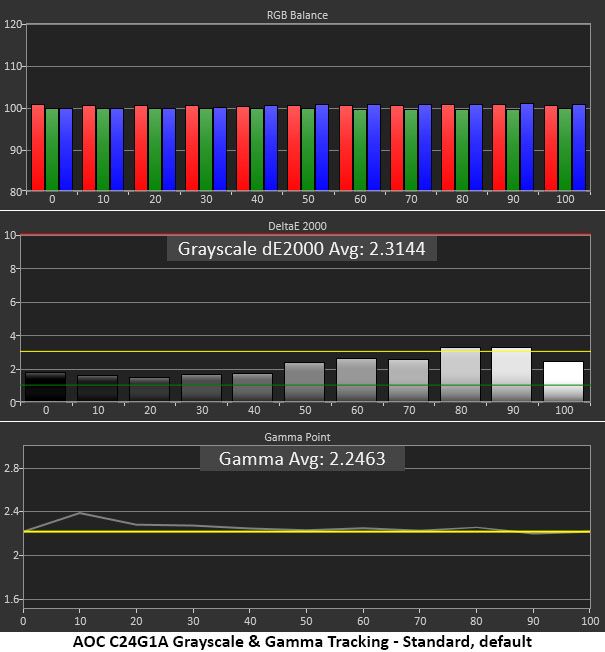The width and height of the screenshot is (605, 652).
Task: Click the 50 label under the Gamma chart
Action: point(306,621)
